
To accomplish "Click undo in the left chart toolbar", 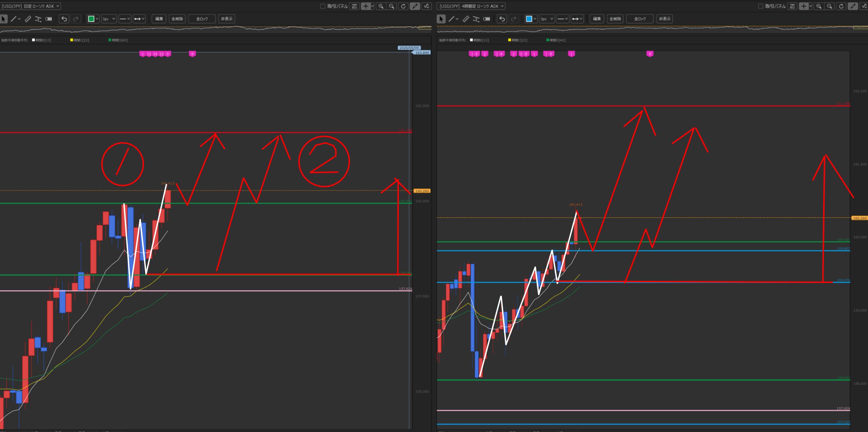I will coord(64,19).
